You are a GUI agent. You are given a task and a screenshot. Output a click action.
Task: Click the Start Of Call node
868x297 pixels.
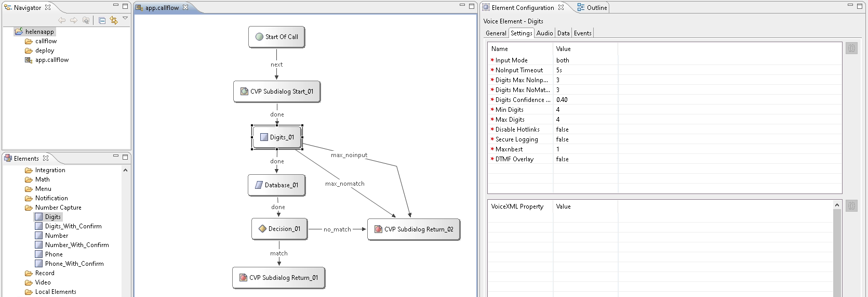[276, 37]
